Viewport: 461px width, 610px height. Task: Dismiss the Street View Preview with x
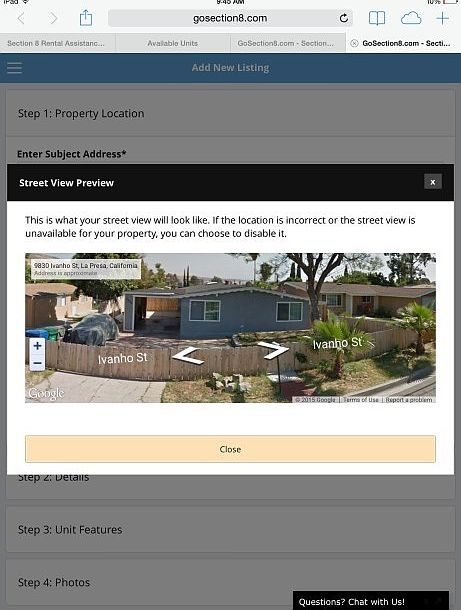click(x=433, y=182)
